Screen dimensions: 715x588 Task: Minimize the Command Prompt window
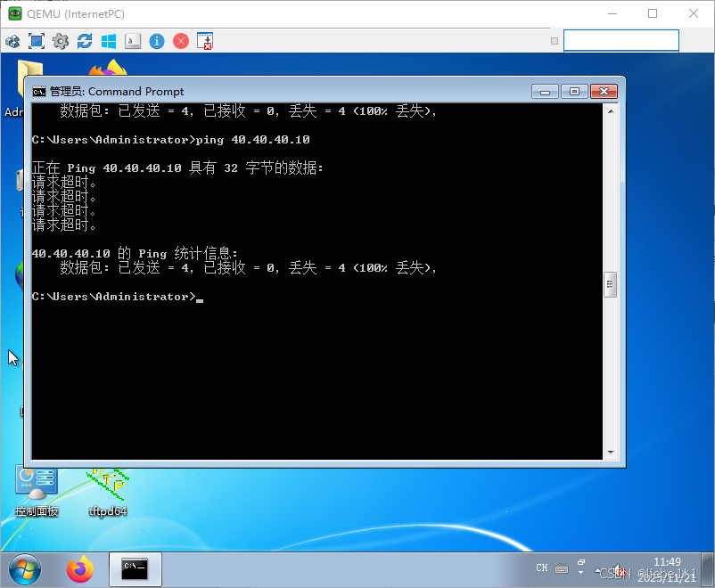545,92
